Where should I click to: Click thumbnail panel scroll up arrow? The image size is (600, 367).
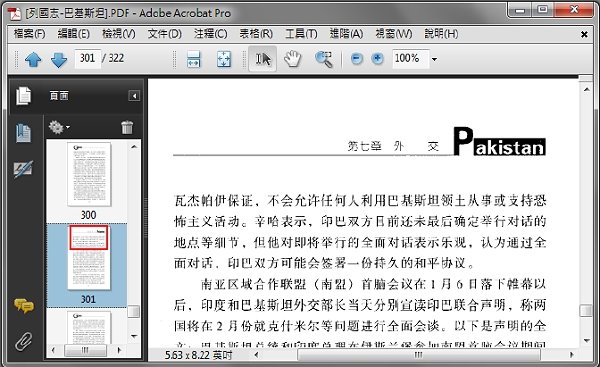(134, 147)
